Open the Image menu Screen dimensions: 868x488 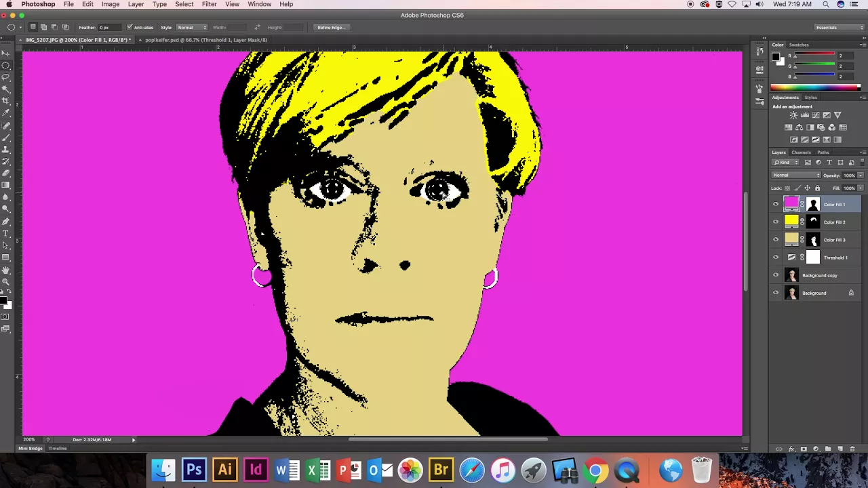click(111, 4)
